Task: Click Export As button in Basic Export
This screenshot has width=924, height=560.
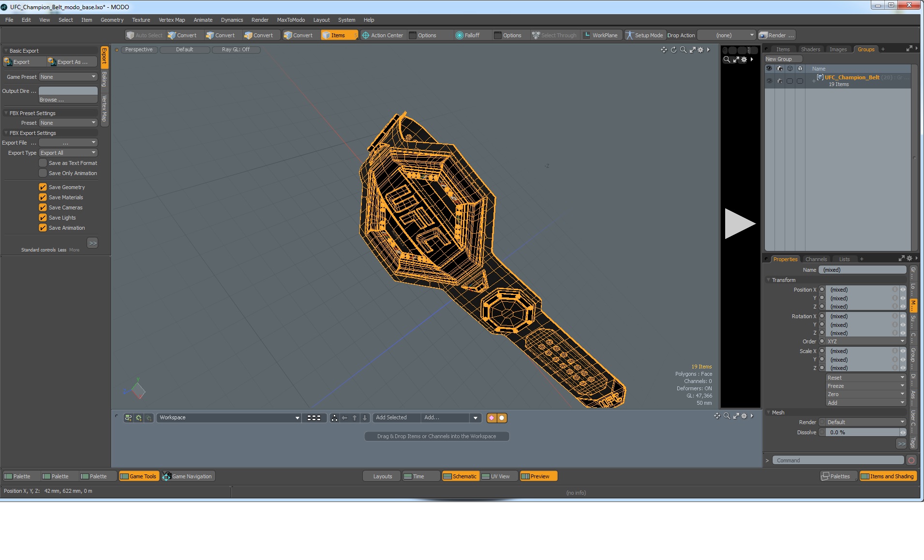Action: pos(72,62)
